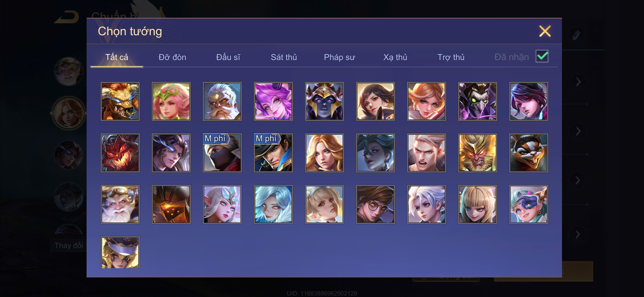Image resolution: width=644 pixels, height=297 pixels.
Task: Choose the captain hero in hat marked M phí
Action: (x=273, y=153)
